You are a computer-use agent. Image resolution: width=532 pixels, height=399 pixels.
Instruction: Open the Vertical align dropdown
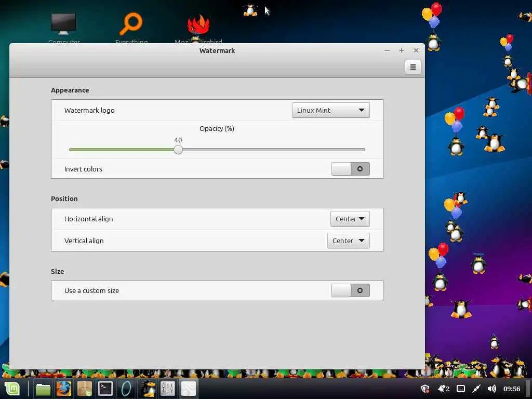pos(348,241)
